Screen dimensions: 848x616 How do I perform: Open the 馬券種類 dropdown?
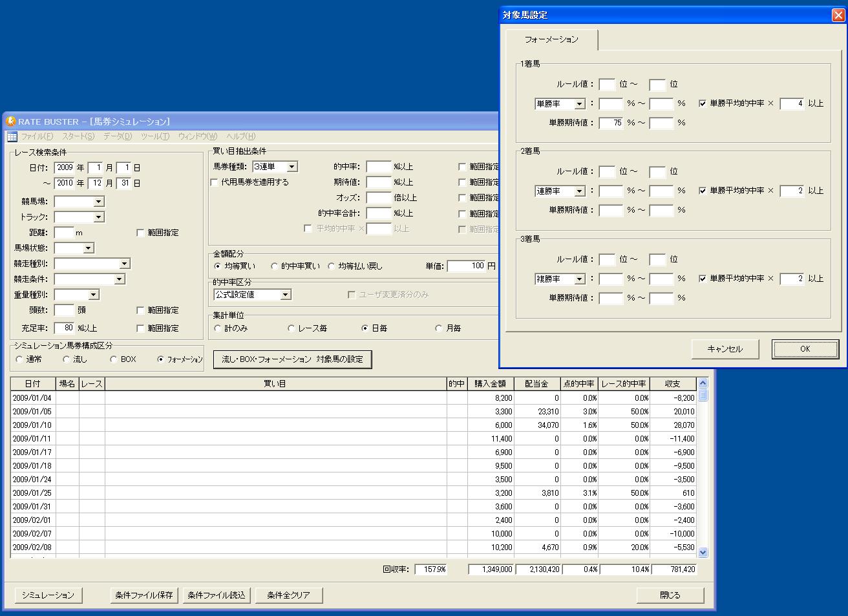point(291,167)
